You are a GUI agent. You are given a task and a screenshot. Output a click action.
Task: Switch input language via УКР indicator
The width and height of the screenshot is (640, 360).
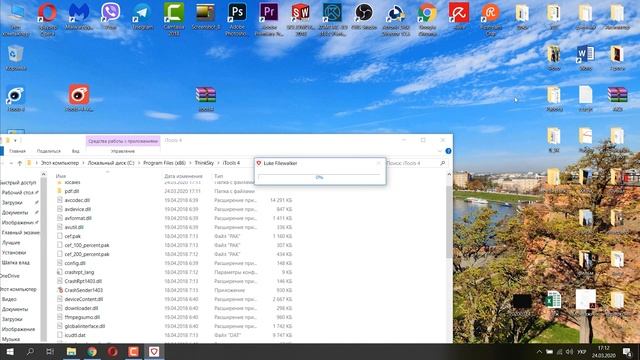coord(582,351)
